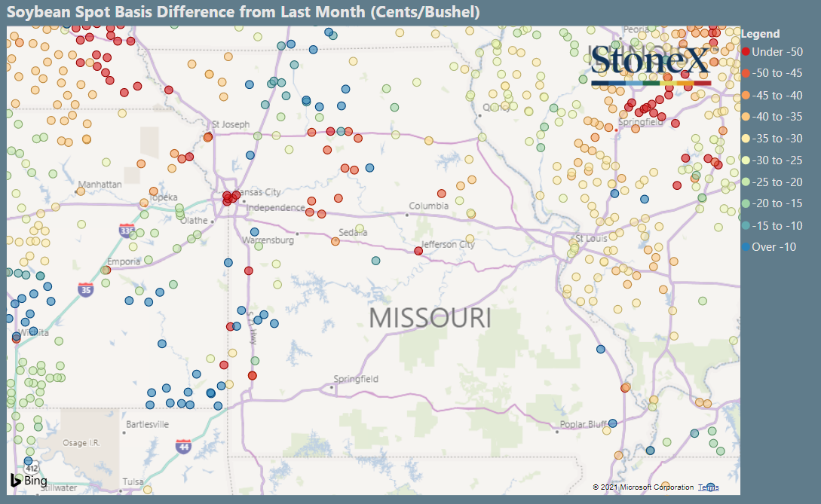
Task: Click the Topeka city label
Action: (164, 197)
